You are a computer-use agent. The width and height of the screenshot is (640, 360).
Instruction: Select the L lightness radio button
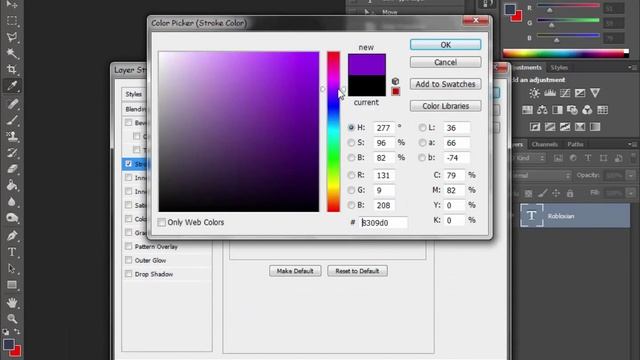422,128
